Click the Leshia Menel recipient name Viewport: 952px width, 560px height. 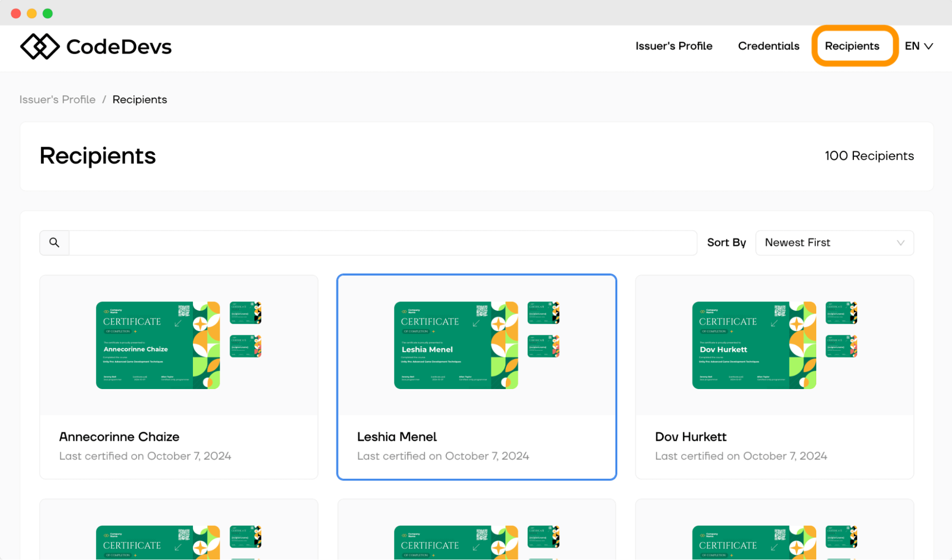397,437
